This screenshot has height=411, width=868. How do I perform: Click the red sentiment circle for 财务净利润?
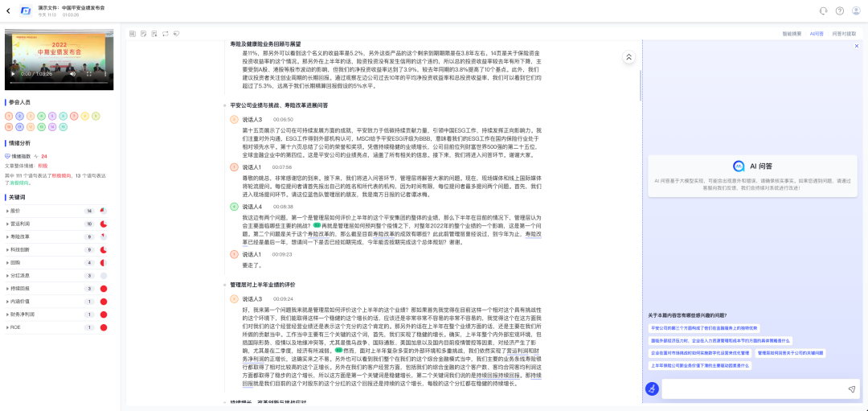point(104,314)
